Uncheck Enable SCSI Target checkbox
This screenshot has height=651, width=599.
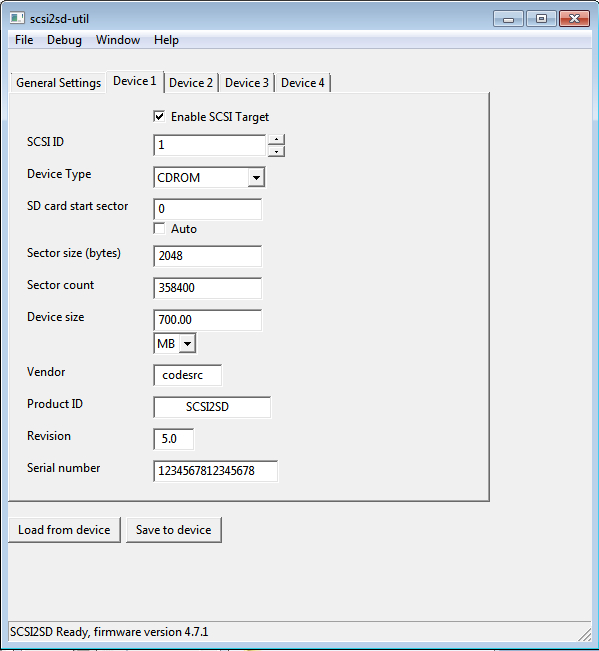pyautogui.click(x=159, y=116)
